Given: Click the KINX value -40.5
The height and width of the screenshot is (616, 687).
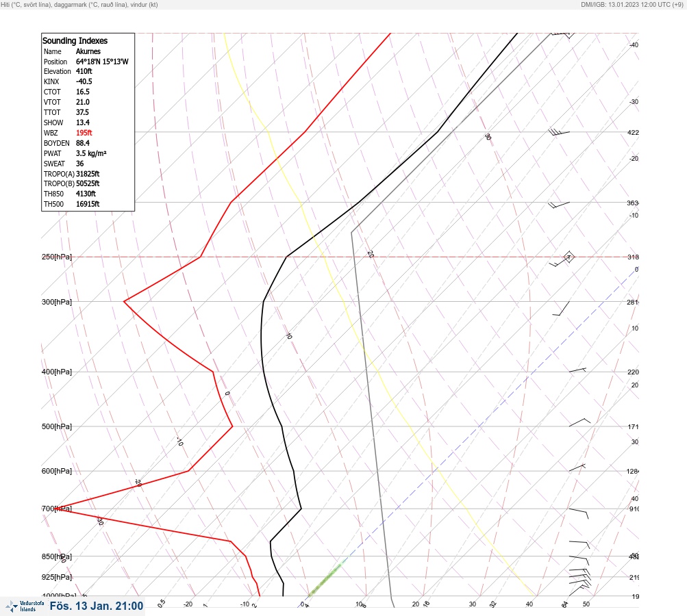Looking at the screenshot, I should pyautogui.click(x=84, y=81).
